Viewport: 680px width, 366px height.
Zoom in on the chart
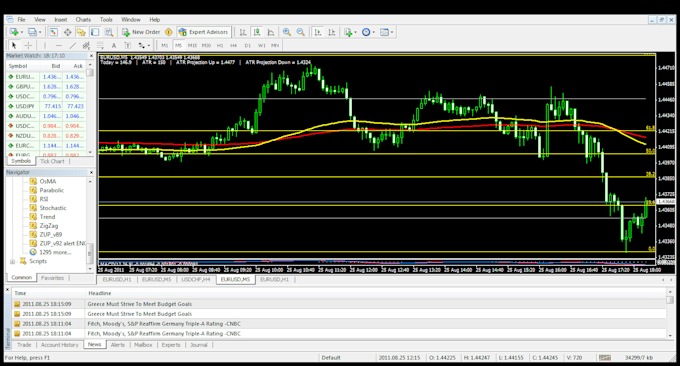click(287, 32)
